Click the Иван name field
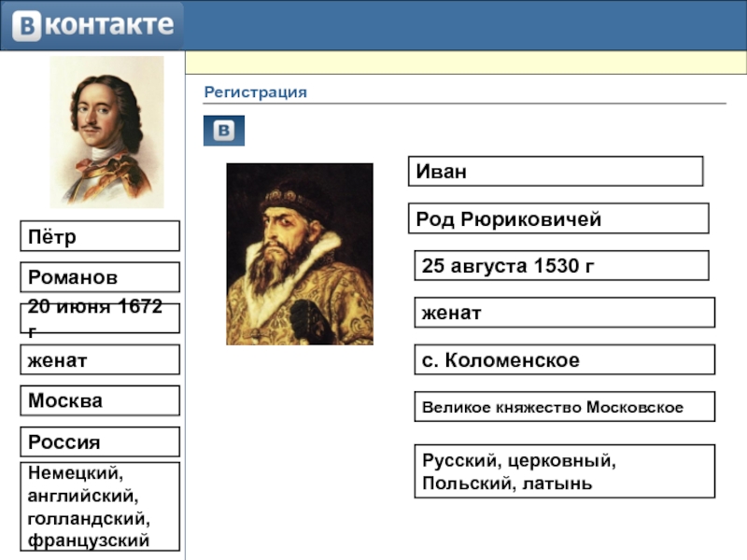This screenshot has width=747, height=560. 556,171
